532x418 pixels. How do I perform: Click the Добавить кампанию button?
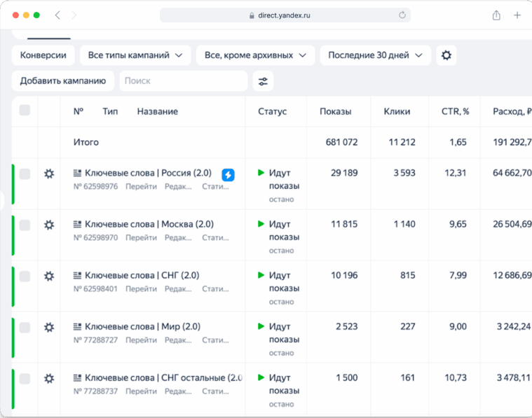coord(63,81)
